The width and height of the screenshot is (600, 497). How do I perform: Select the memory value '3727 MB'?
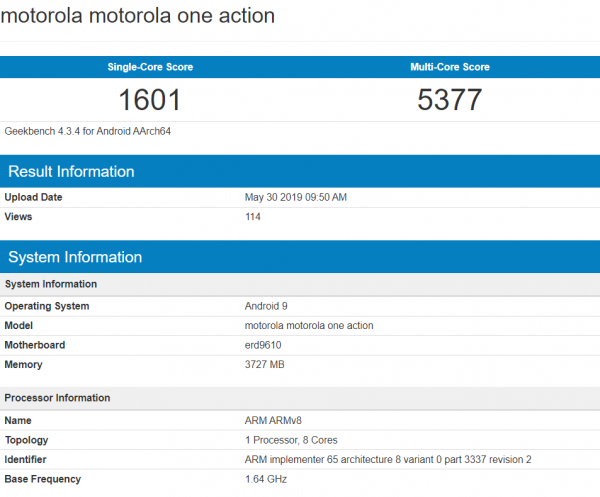pyautogui.click(x=264, y=365)
